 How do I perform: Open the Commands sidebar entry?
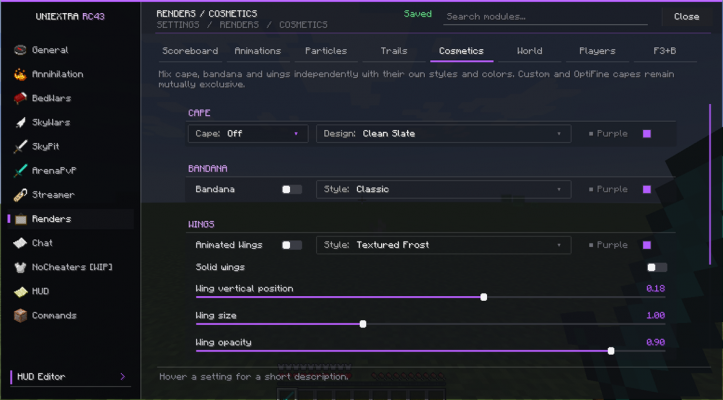pos(71,316)
